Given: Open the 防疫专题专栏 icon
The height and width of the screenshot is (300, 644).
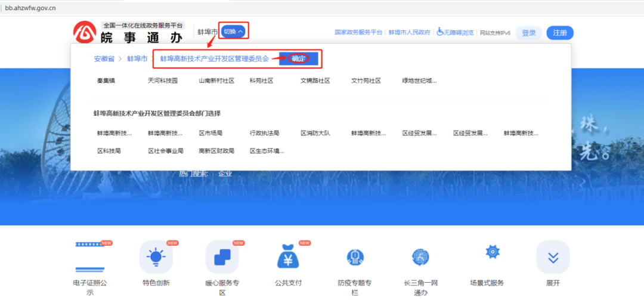Looking at the screenshot, I should click(x=354, y=257).
